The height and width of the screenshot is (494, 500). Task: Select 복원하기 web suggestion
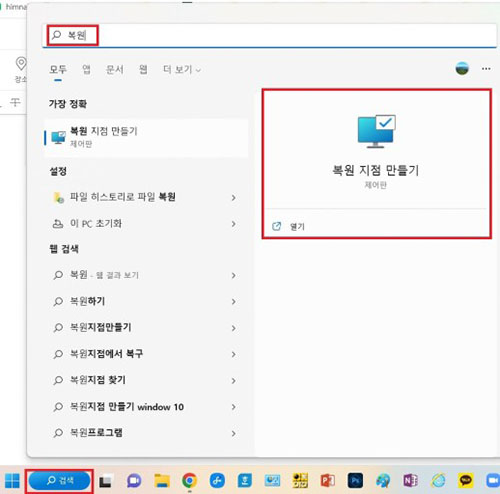pyautogui.click(x=146, y=301)
